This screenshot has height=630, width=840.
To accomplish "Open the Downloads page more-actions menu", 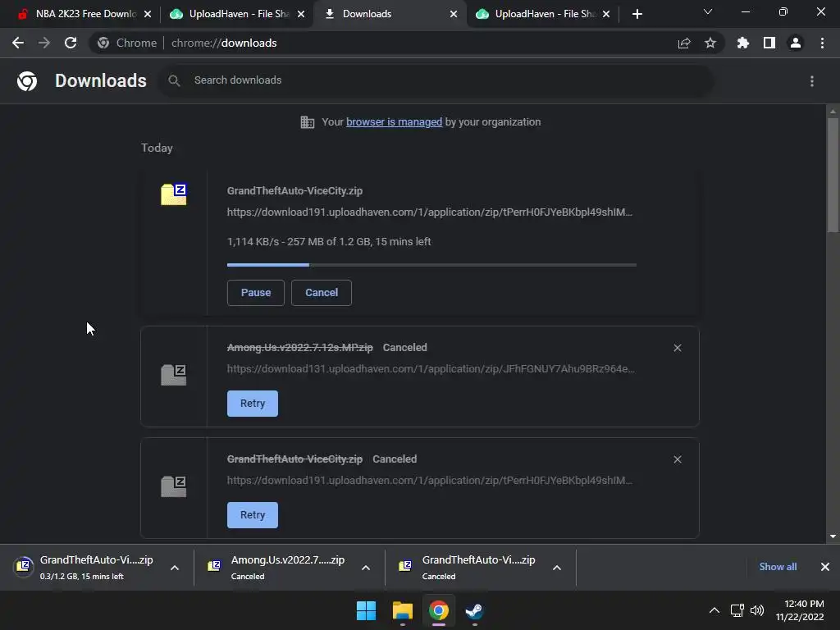I will tap(812, 81).
